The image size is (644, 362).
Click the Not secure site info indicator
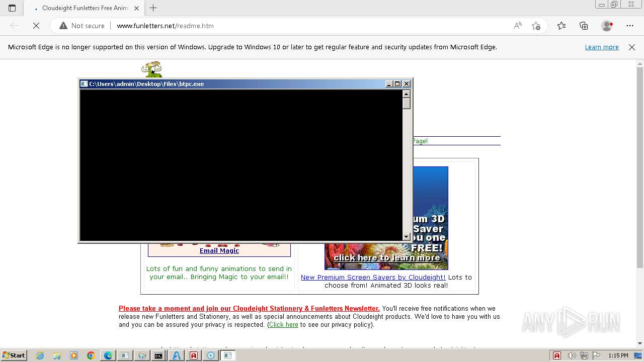tap(82, 26)
